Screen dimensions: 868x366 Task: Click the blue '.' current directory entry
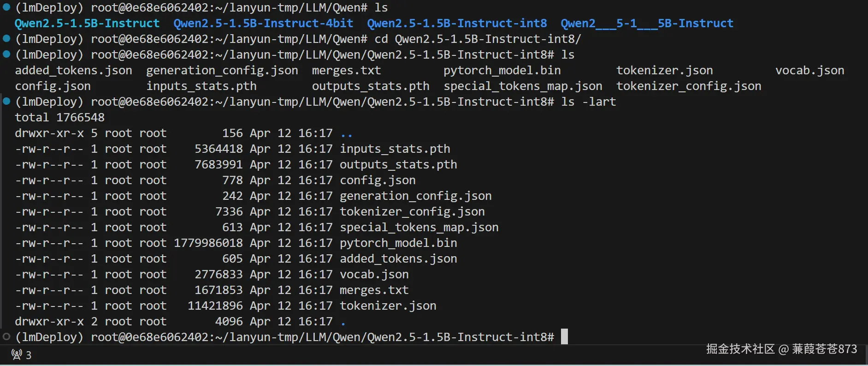[x=343, y=322]
